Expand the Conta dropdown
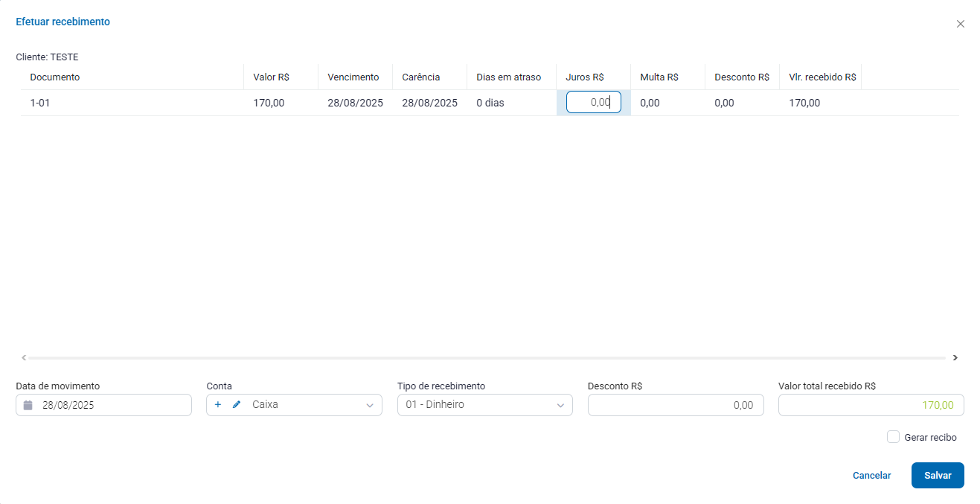The width and height of the screenshot is (980, 504). click(370, 406)
